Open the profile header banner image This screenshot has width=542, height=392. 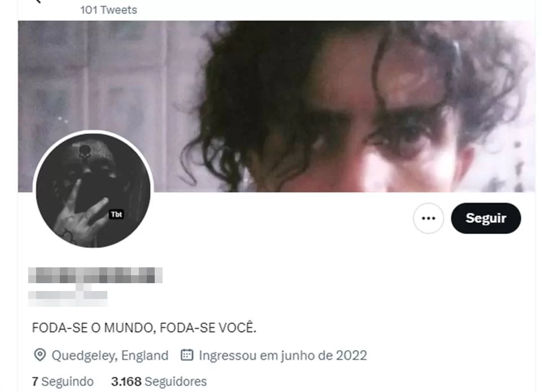point(276,107)
